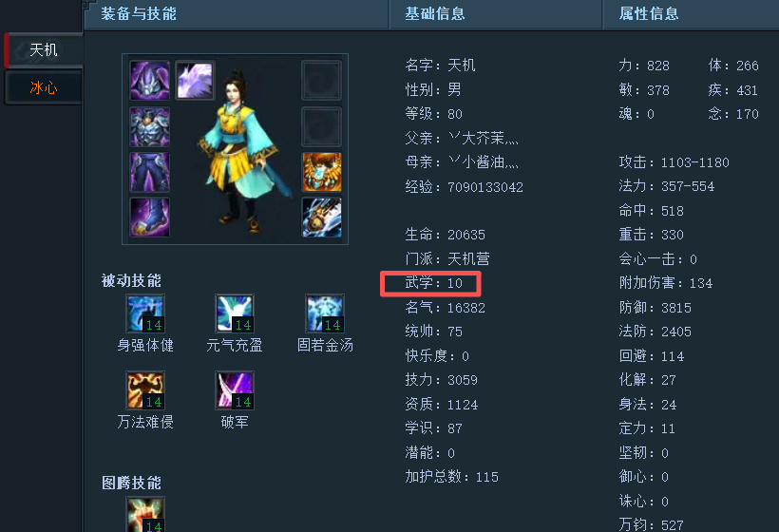Click the second empty equipment slot
This screenshot has width=779, height=532.
click(321, 126)
